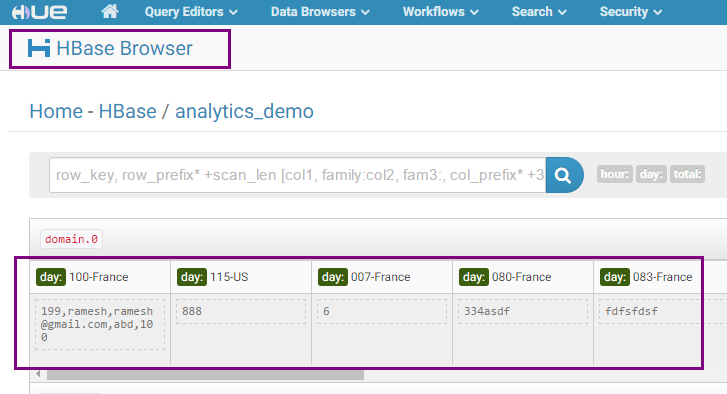Open the Security dropdown menu
This screenshot has height=394, width=727.
click(631, 12)
